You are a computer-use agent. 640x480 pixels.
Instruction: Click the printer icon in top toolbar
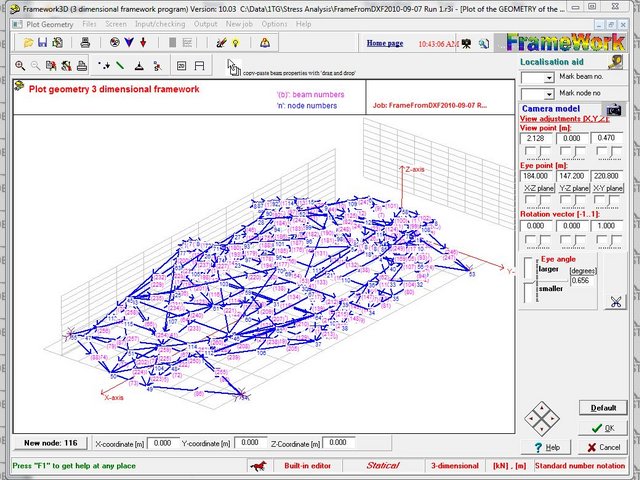click(x=86, y=43)
